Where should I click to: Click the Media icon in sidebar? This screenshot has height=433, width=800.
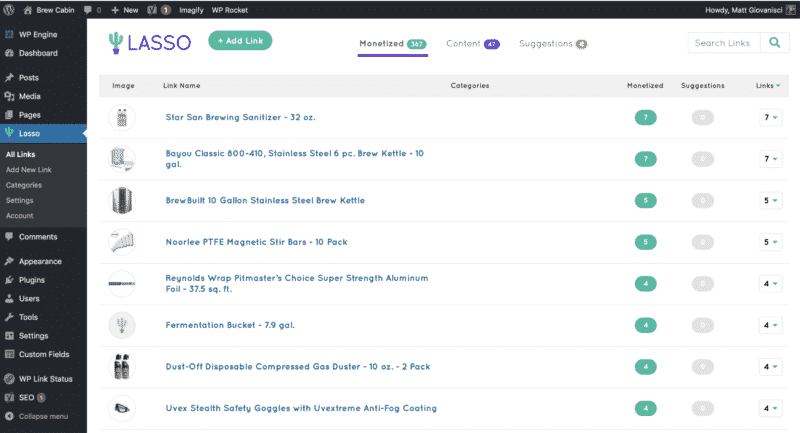point(9,96)
